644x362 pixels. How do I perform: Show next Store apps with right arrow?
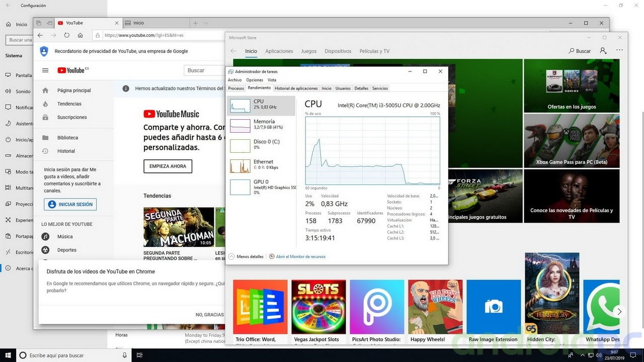tap(619, 312)
